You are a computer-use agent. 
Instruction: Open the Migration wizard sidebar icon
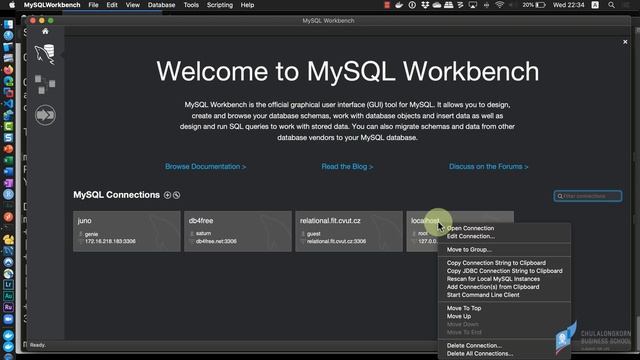[45, 115]
